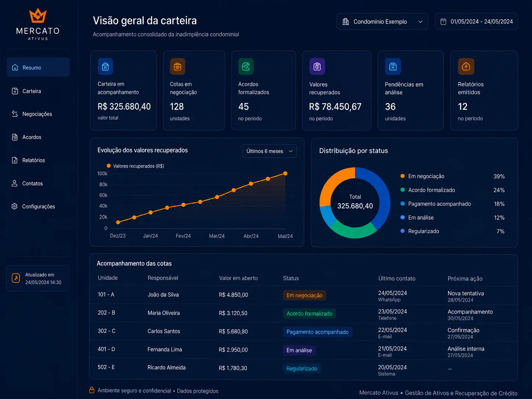
Task: Select the unit 502 - E cell
Action: click(x=106, y=367)
